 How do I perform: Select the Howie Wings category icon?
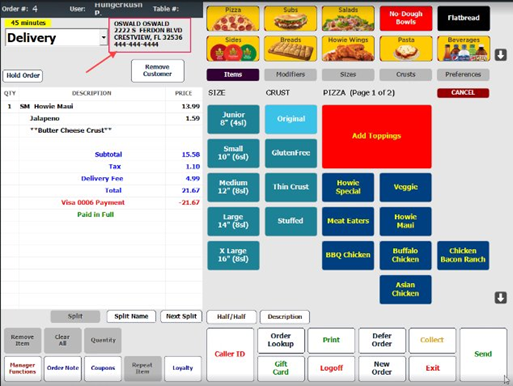[x=348, y=49]
